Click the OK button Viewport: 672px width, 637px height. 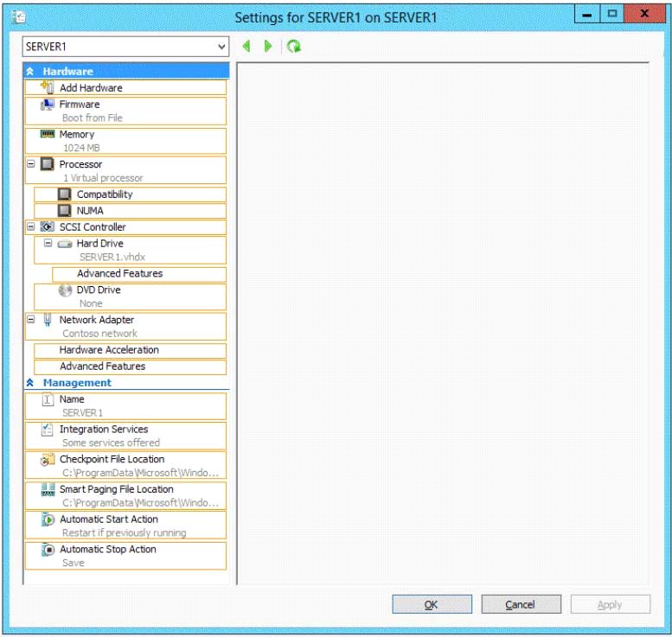click(432, 605)
